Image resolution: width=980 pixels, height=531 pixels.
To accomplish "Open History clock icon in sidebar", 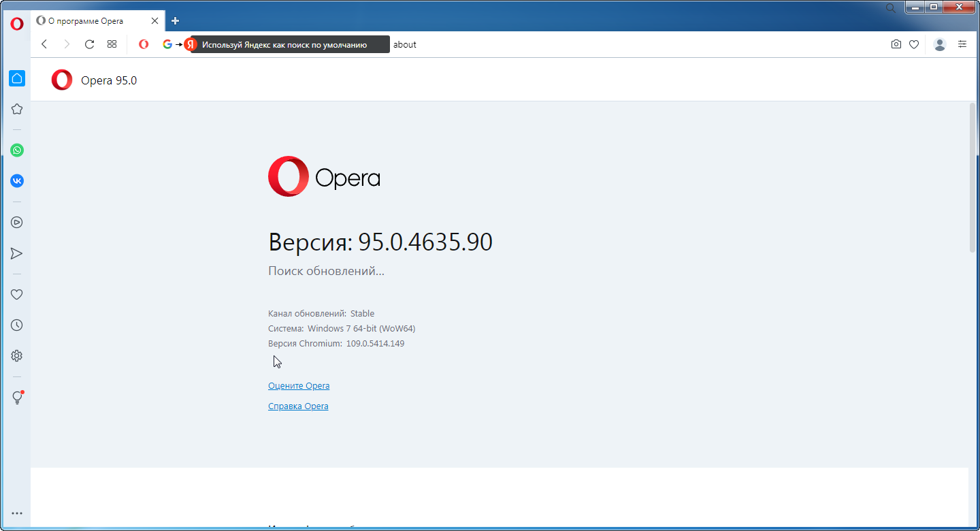I will pos(17,325).
